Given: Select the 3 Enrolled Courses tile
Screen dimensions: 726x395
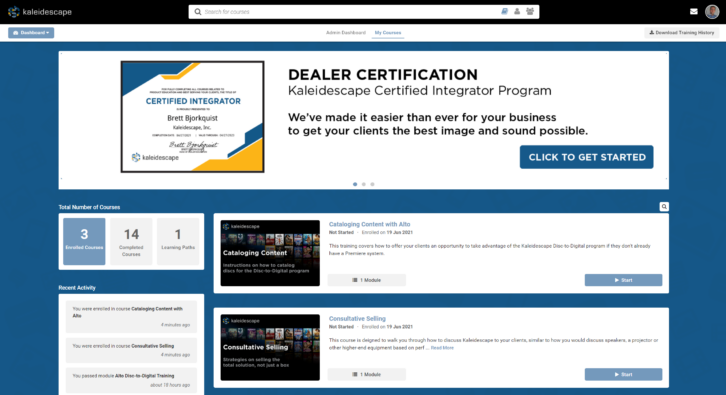Looking at the screenshot, I should [x=84, y=241].
